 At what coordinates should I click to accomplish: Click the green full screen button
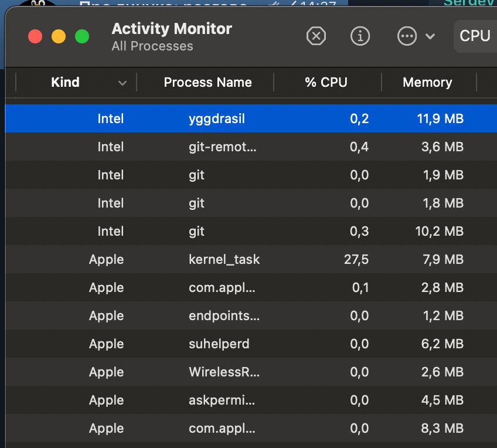coord(82,36)
